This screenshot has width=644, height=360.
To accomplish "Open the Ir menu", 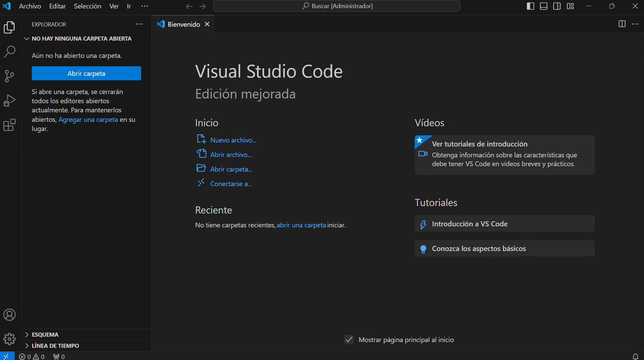I will pyautogui.click(x=129, y=6).
